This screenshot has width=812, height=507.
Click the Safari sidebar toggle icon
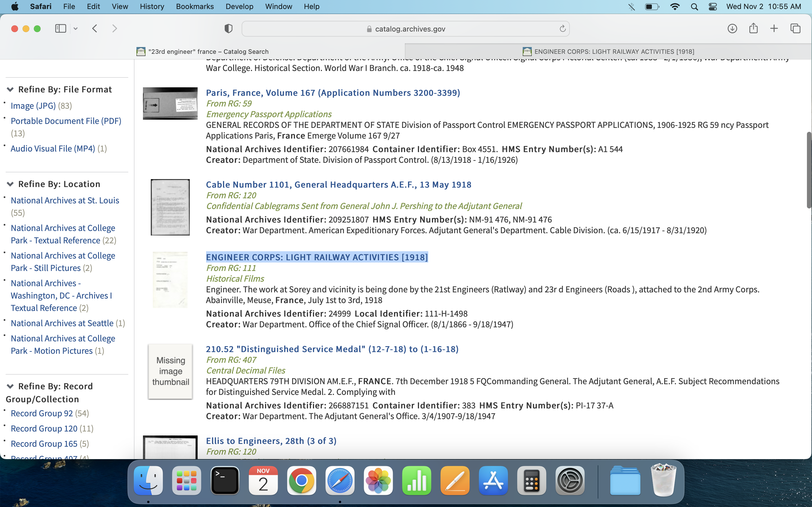pyautogui.click(x=60, y=28)
